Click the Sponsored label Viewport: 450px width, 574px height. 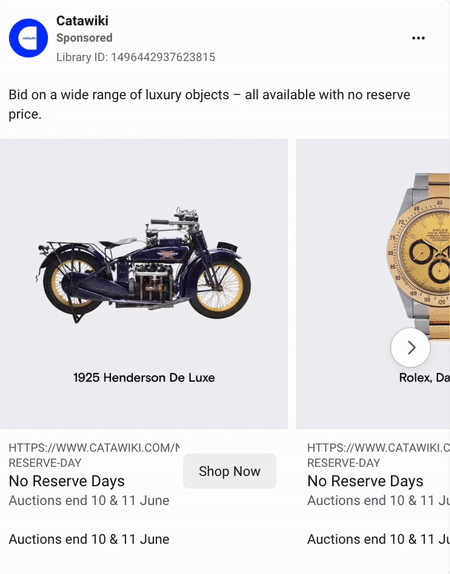[x=84, y=38]
